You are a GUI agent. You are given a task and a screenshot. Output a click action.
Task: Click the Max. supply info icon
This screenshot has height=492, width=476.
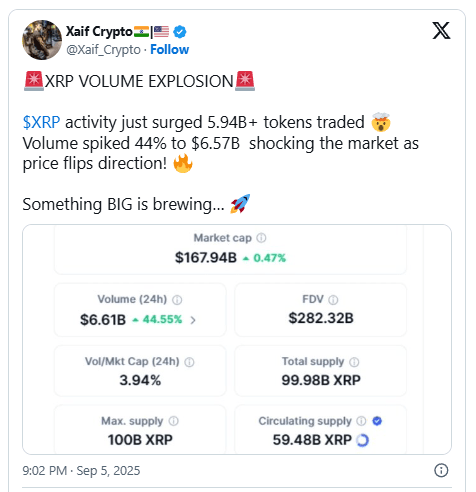pyautogui.click(x=173, y=421)
